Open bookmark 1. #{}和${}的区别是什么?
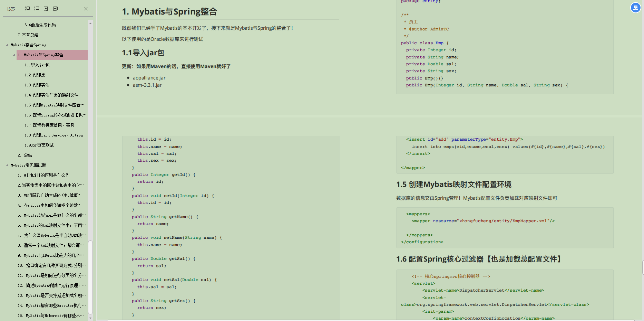The image size is (644, 321). click(43, 175)
